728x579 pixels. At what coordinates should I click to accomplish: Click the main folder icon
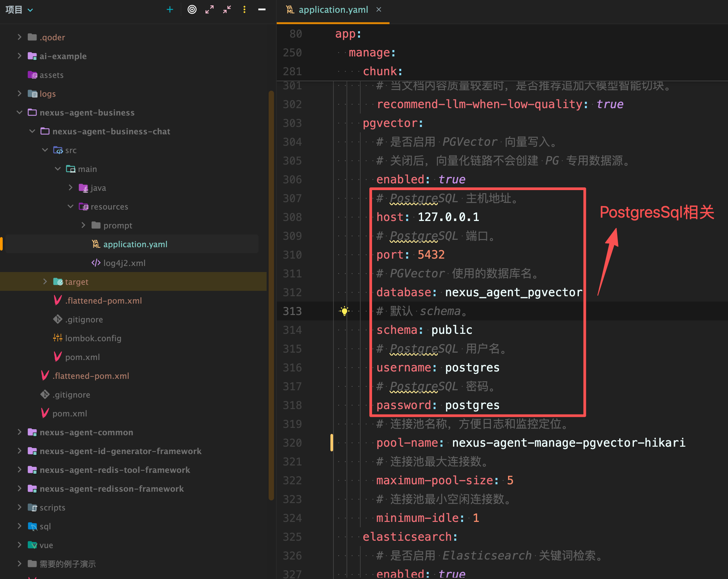[71, 169]
